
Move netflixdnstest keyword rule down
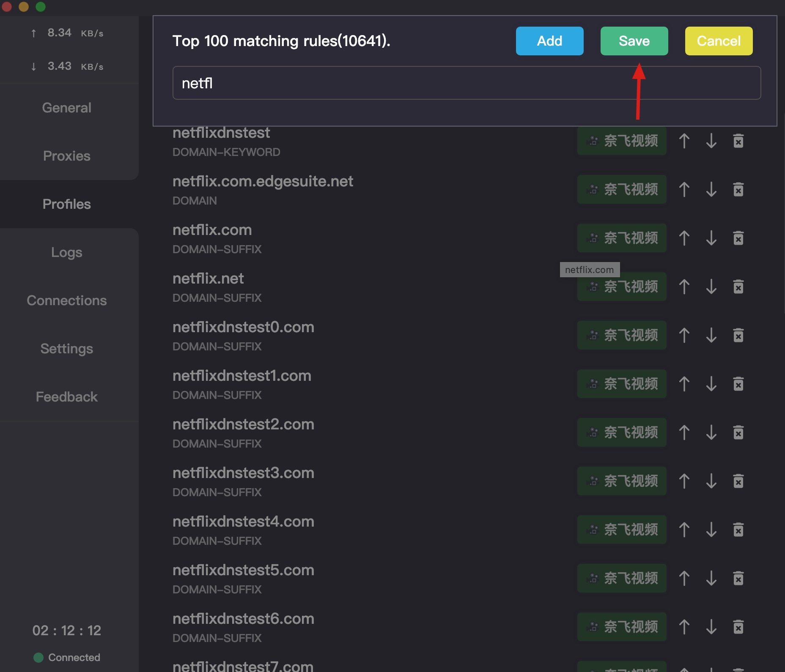[x=711, y=141]
